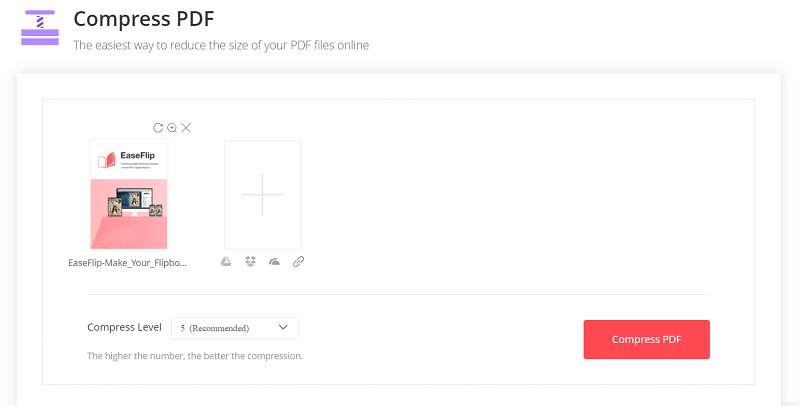Screen dimensions: 800x406
Task: Click the compression hint text below dropdown
Action: click(194, 355)
